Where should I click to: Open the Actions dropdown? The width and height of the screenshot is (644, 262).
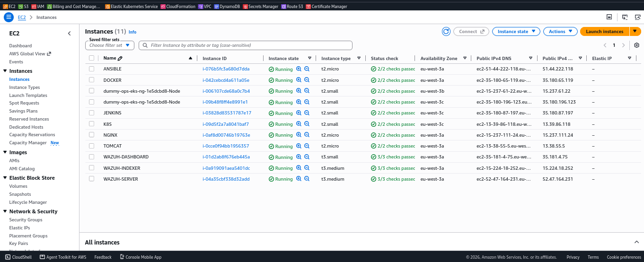(560, 31)
